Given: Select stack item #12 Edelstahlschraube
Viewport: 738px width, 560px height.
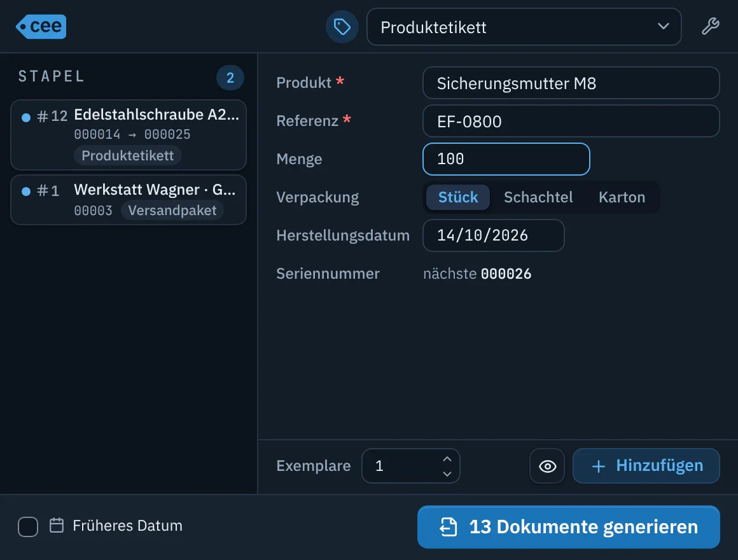Looking at the screenshot, I should pos(129,134).
